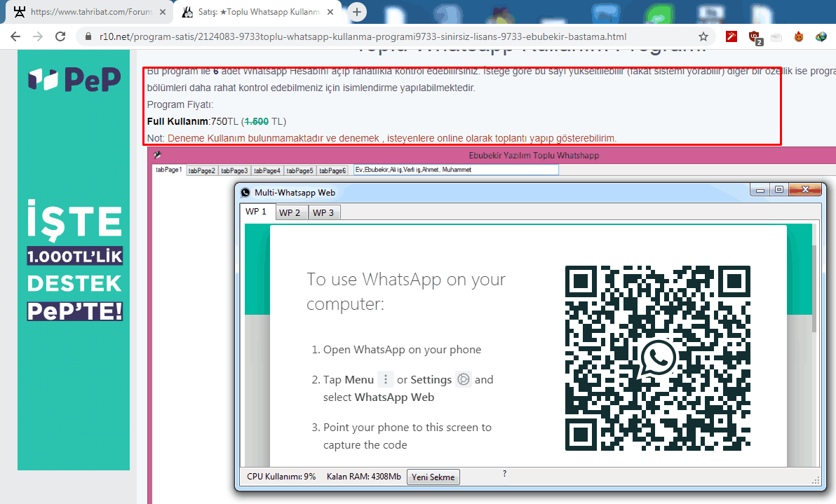
Task: Click the account names text field
Action: click(456, 170)
